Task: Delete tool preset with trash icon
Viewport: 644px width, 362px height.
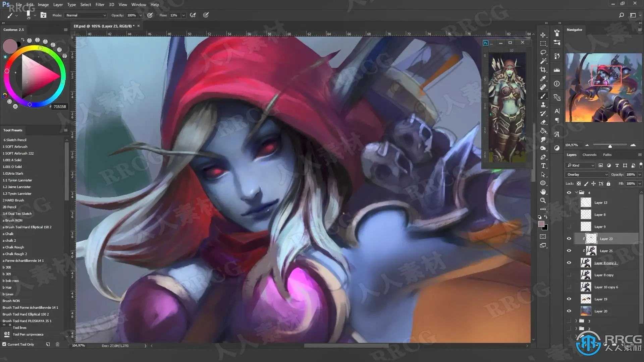Action: click(x=57, y=344)
